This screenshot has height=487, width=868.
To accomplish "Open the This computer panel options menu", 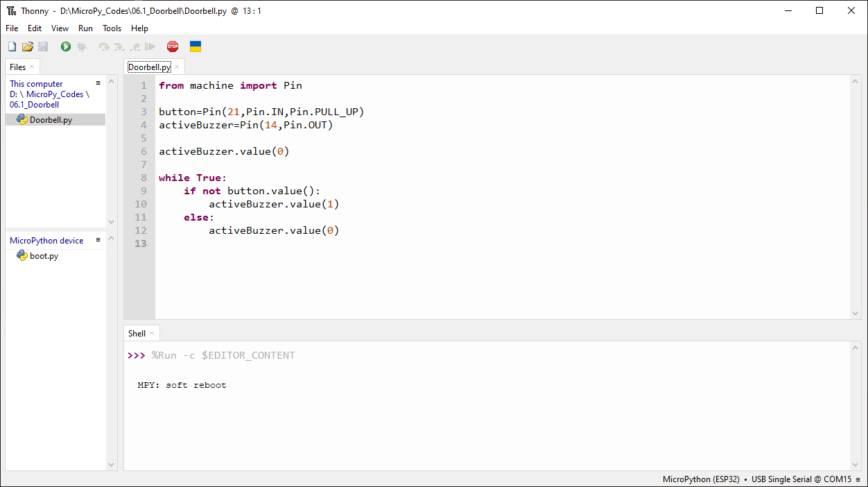I will 98,83.
